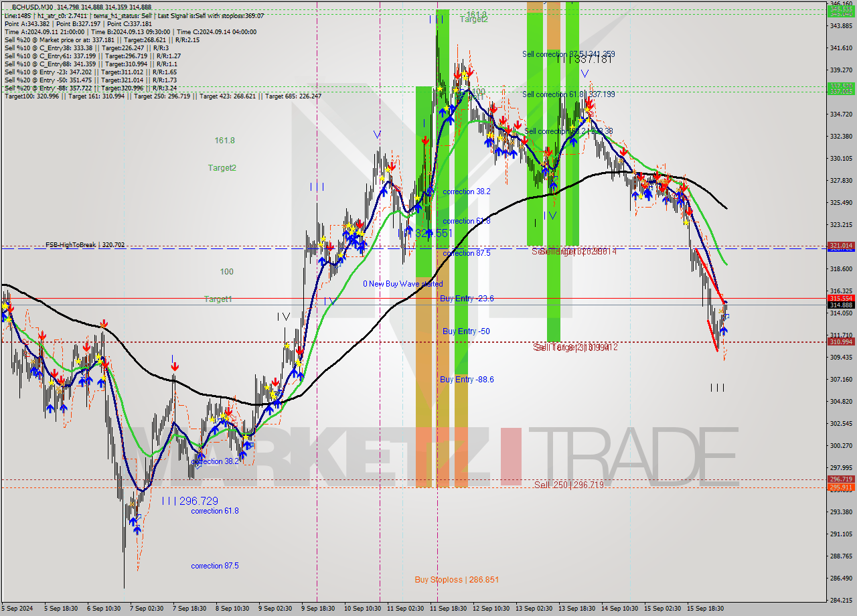857x616 pixels.
Task: Click the green 'Target1' label
Action: 218,299
